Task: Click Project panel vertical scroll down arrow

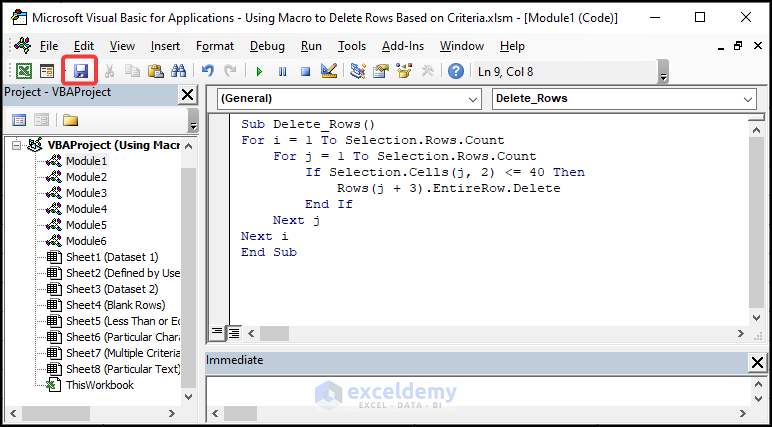Action: click(x=189, y=396)
